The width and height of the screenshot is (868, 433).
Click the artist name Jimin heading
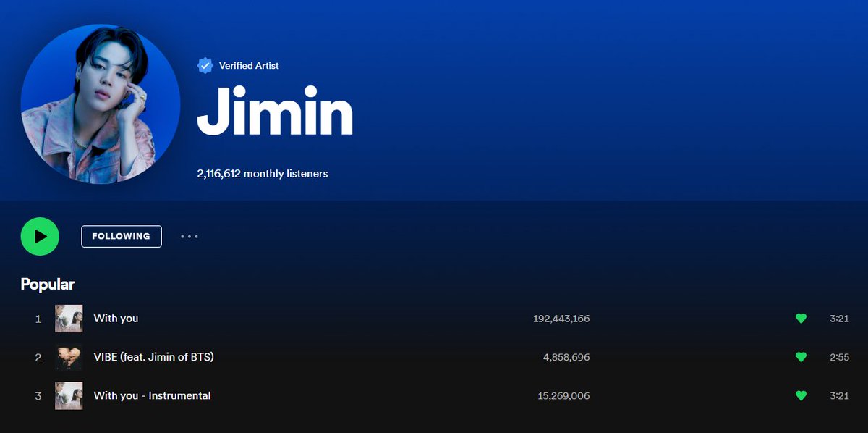(275, 112)
